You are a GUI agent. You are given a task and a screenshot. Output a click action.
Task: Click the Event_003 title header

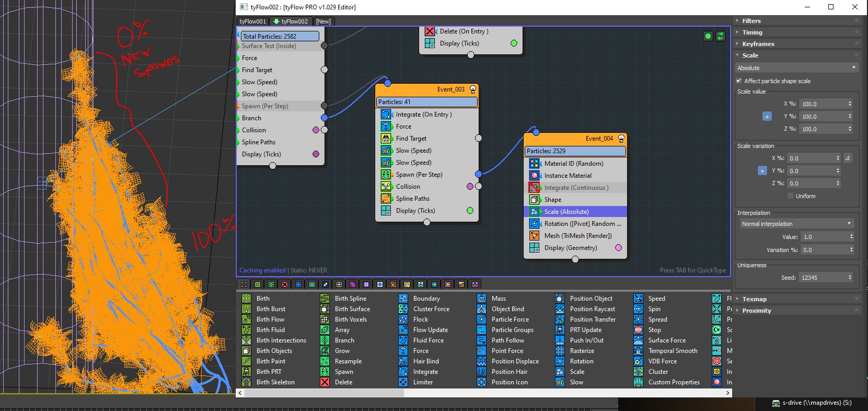click(426, 89)
